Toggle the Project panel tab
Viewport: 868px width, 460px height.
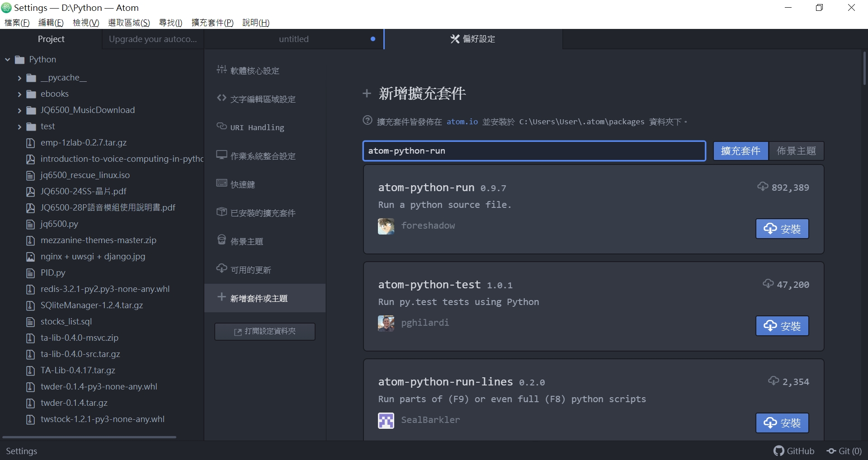click(x=51, y=39)
